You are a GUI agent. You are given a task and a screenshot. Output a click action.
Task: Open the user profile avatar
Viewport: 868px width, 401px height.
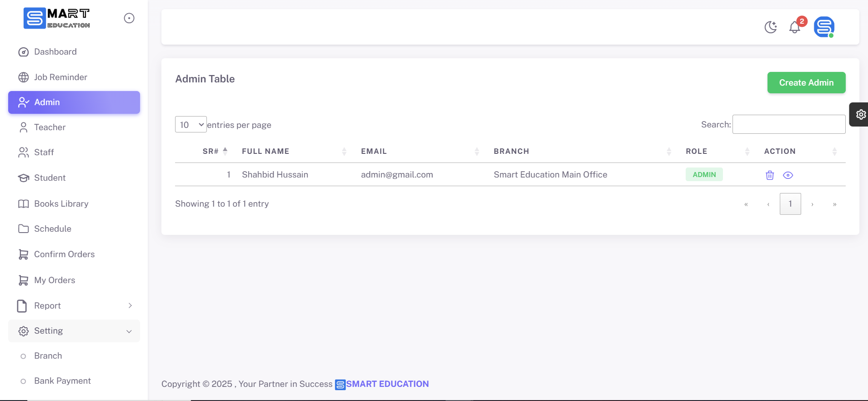pyautogui.click(x=824, y=27)
